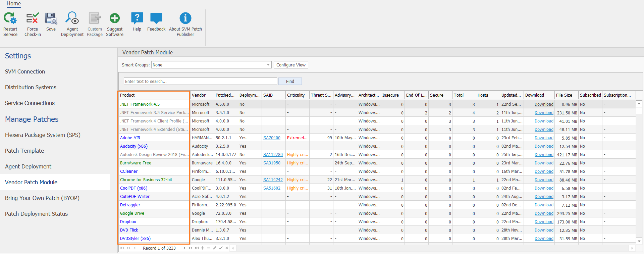Click the search text field

pyautogui.click(x=200, y=82)
